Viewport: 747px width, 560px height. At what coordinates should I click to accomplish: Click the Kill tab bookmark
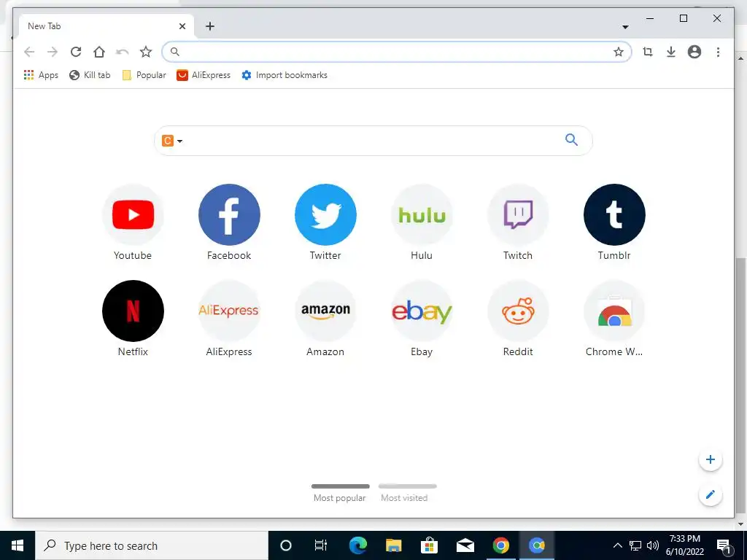click(x=90, y=75)
